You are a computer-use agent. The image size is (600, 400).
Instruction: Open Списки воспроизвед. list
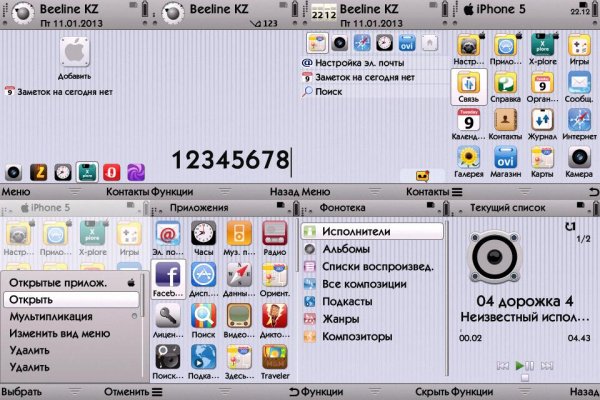click(x=372, y=266)
